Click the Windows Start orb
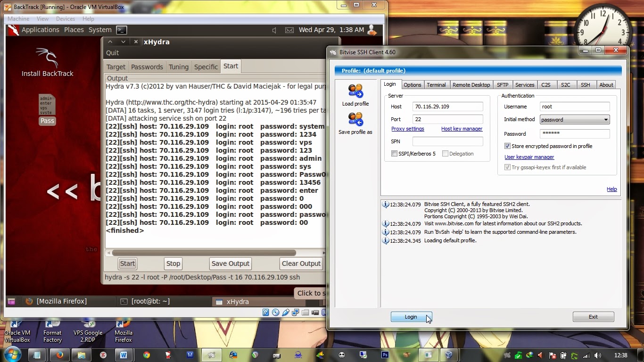This screenshot has width=644, height=362. click(x=12, y=354)
